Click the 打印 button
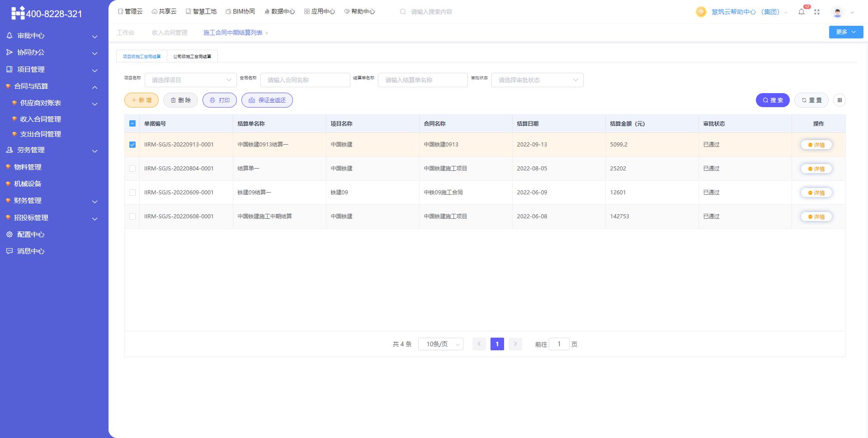 [x=220, y=100]
